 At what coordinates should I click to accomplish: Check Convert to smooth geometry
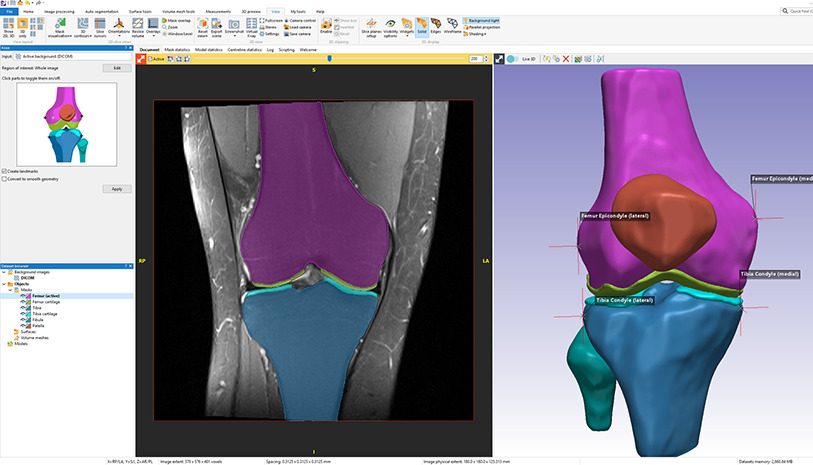(x=4, y=179)
